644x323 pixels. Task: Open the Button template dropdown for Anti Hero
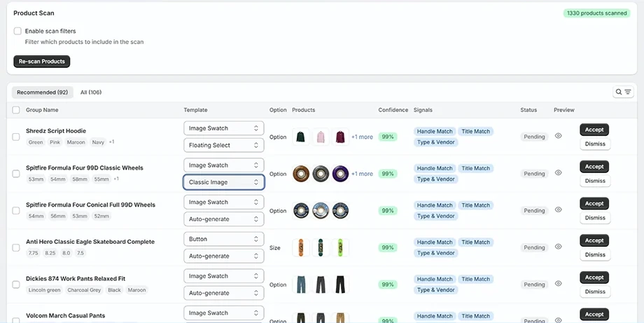(223, 239)
